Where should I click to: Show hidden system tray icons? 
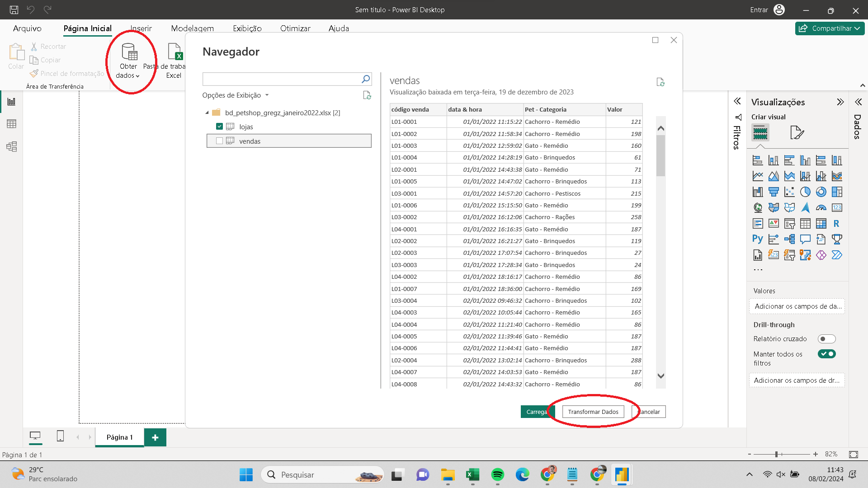coord(749,474)
